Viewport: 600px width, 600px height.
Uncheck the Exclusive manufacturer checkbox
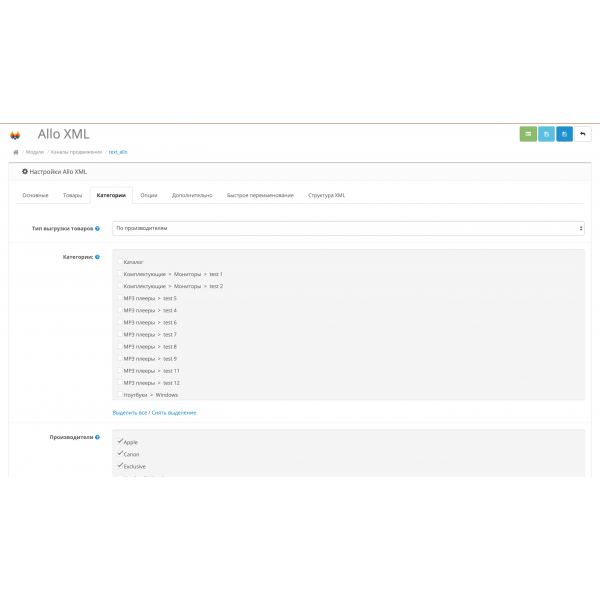tap(120, 466)
